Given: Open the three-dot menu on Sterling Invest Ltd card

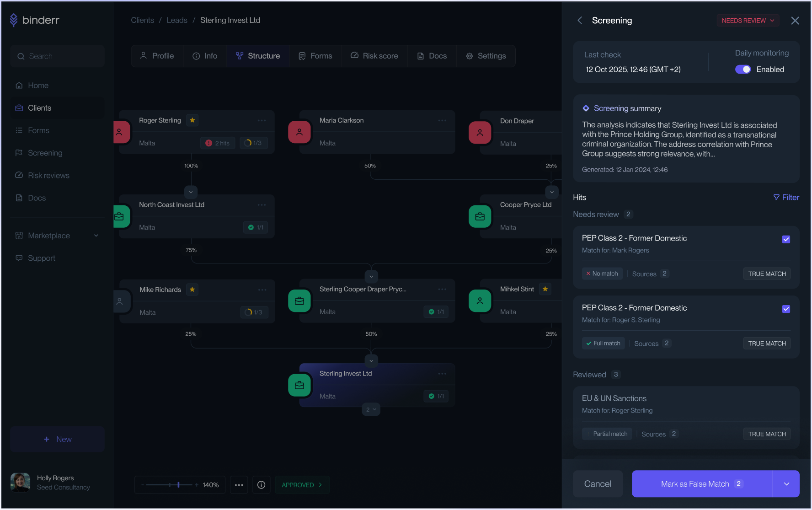Looking at the screenshot, I should (x=442, y=374).
